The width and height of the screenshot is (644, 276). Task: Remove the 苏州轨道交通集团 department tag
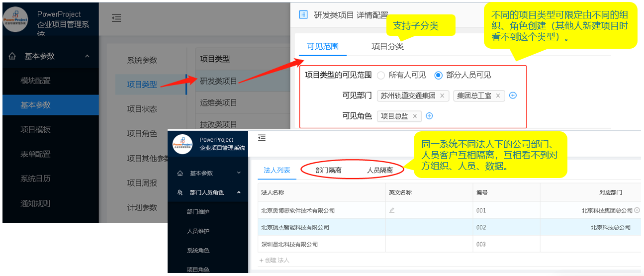point(442,95)
